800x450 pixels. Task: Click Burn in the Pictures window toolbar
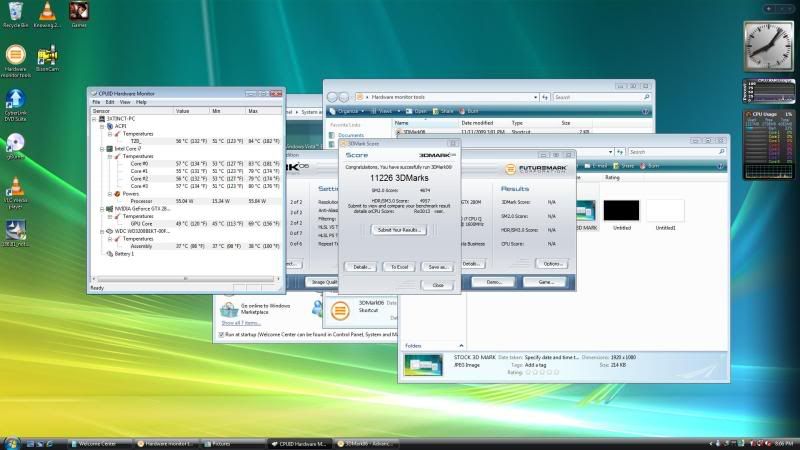(x=649, y=166)
